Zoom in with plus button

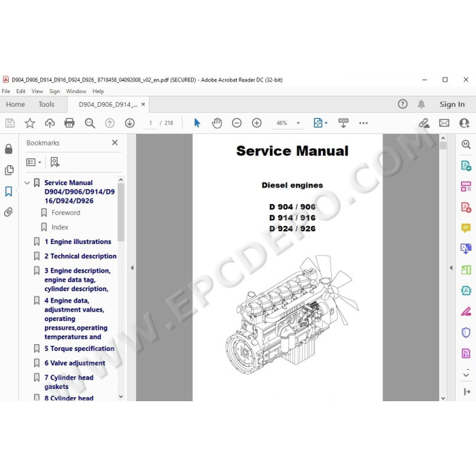(x=256, y=123)
